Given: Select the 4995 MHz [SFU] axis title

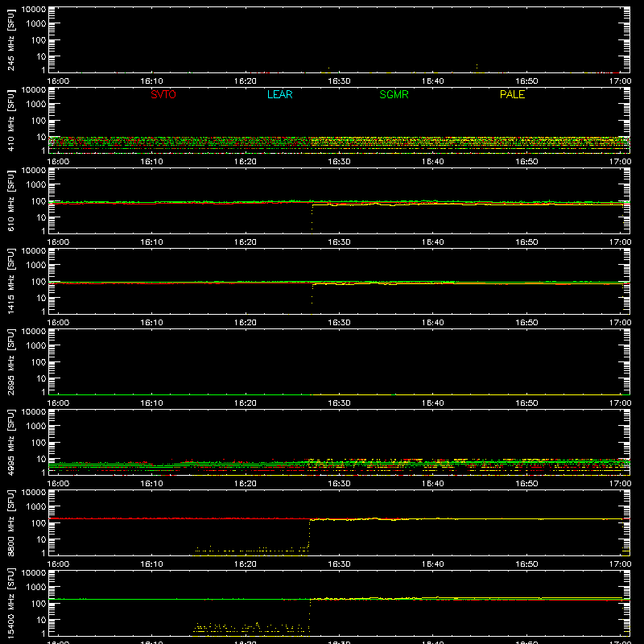Looking at the screenshot, I should click(x=11, y=442).
